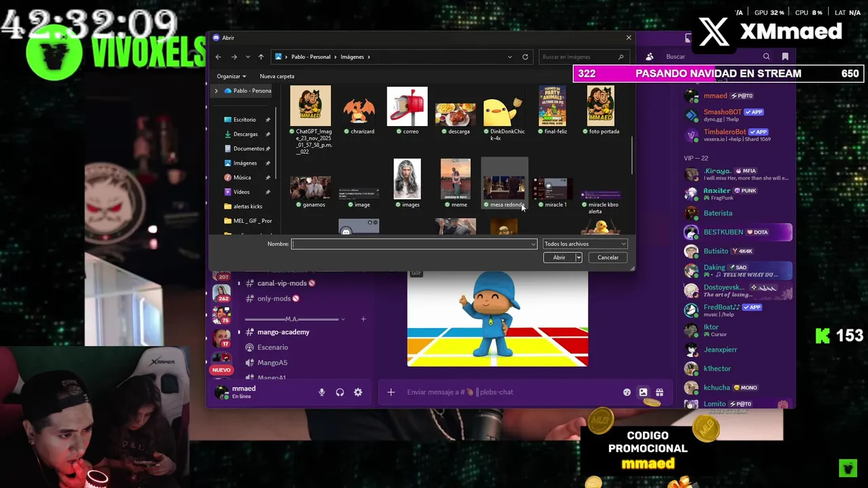Image resolution: width=868 pixels, height=488 pixels.
Task: Refresh the Imágenes folder view
Action: [x=525, y=57]
